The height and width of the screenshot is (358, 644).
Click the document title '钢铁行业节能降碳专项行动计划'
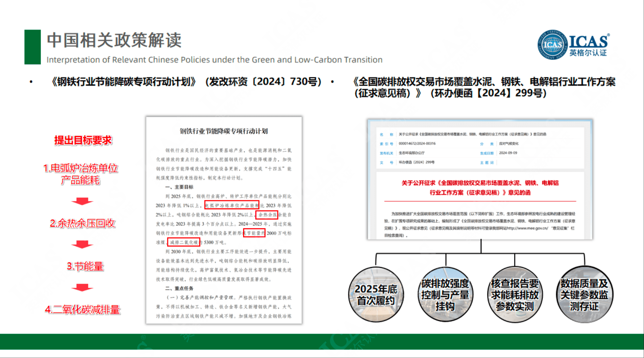[224, 131]
